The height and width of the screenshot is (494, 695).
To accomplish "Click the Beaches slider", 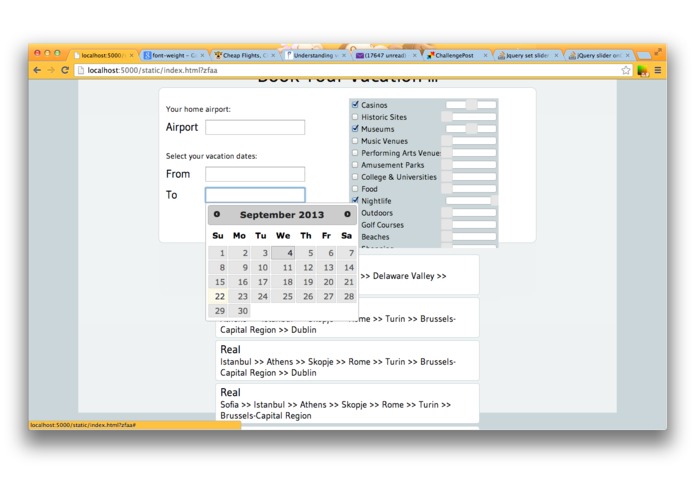I will [x=471, y=236].
